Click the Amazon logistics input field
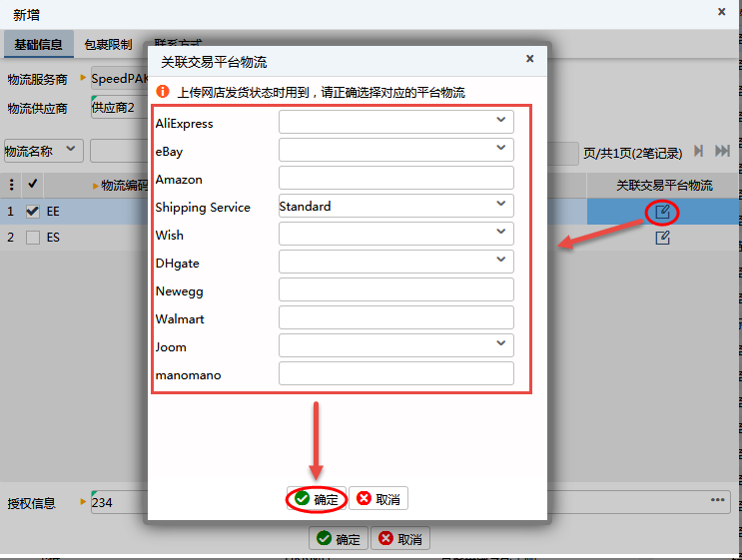Viewport: 742px width, 560px height. [x=395, y=179]
